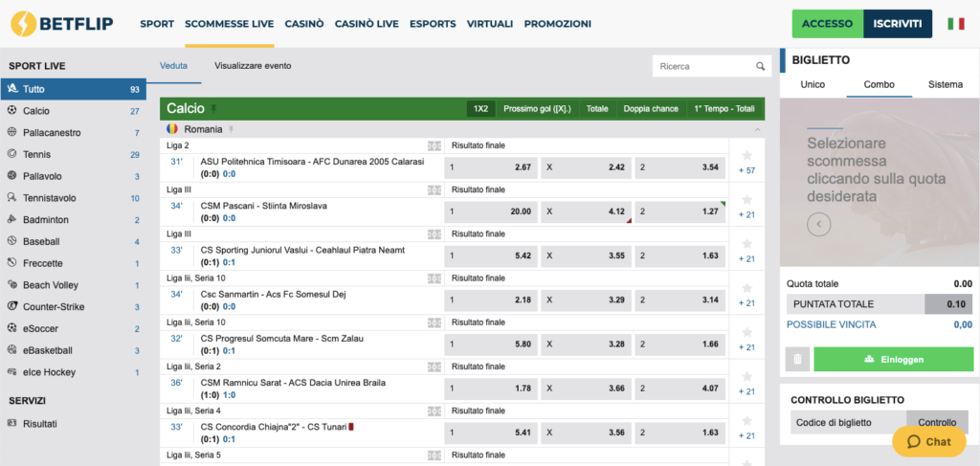Bet on odds 2.67 for ASU Politehnica Timisoara

pyautogui.click(x=491, y=167)
